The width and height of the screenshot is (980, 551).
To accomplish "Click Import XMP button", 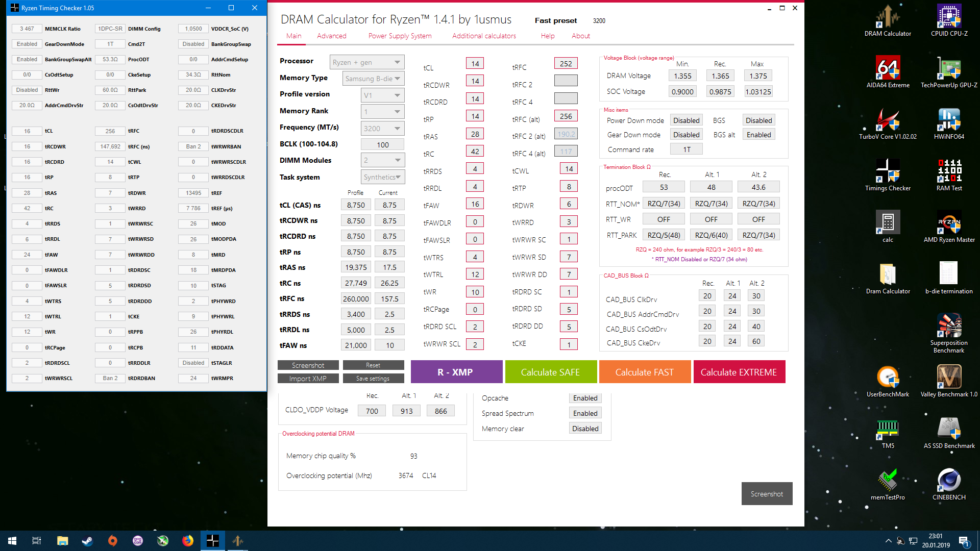I will click(x=308, y=379).
